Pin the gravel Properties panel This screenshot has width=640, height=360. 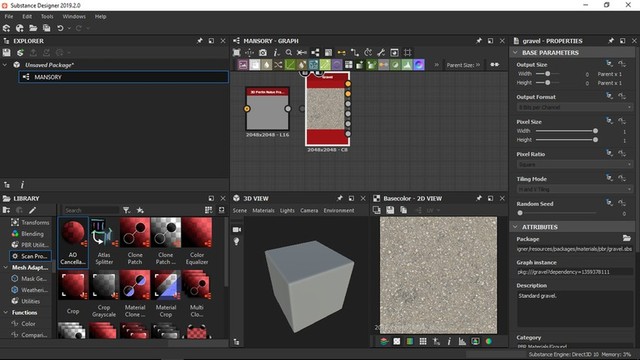click(611, 41)
